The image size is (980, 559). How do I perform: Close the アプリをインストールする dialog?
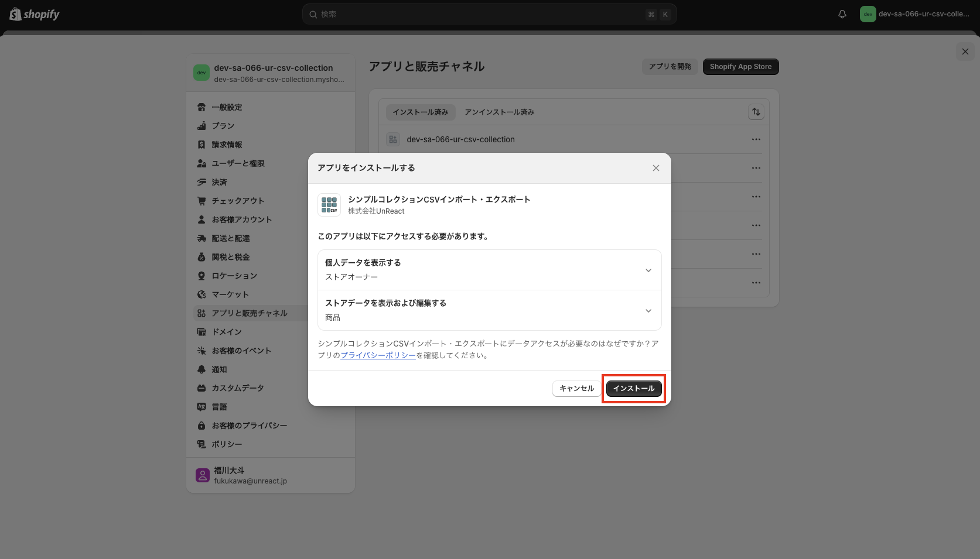656,168
